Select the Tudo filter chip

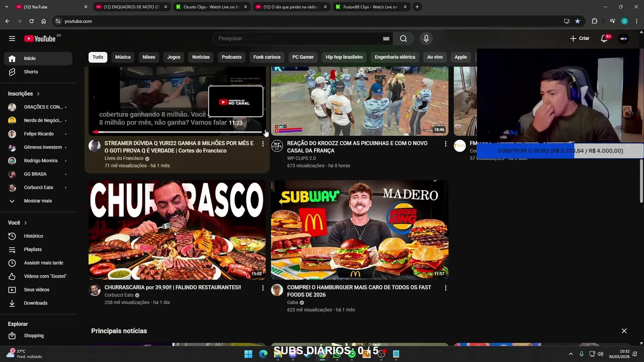pyautogui.click(x=98, y=57)
